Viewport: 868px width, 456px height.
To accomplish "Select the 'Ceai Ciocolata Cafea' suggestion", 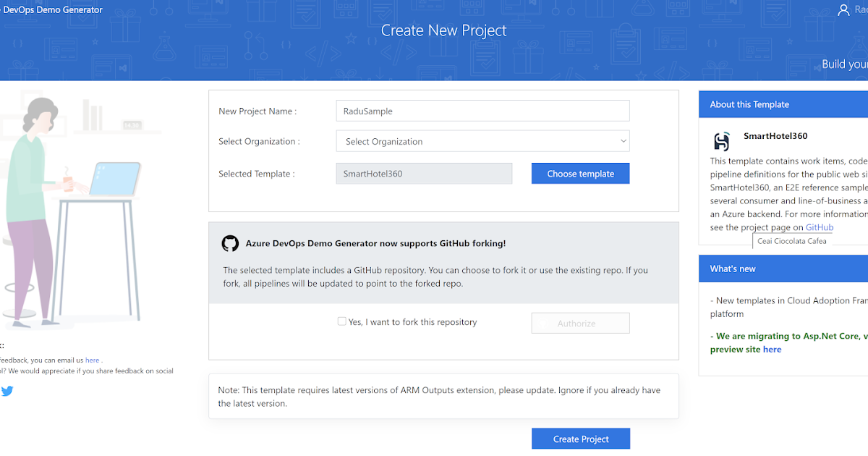I will pyautogui.click(x=792, y=240).
